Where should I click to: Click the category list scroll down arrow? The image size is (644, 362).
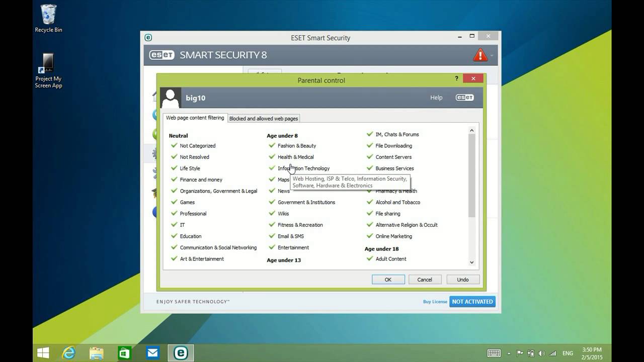pyautogui.click(x=472, y=262)
